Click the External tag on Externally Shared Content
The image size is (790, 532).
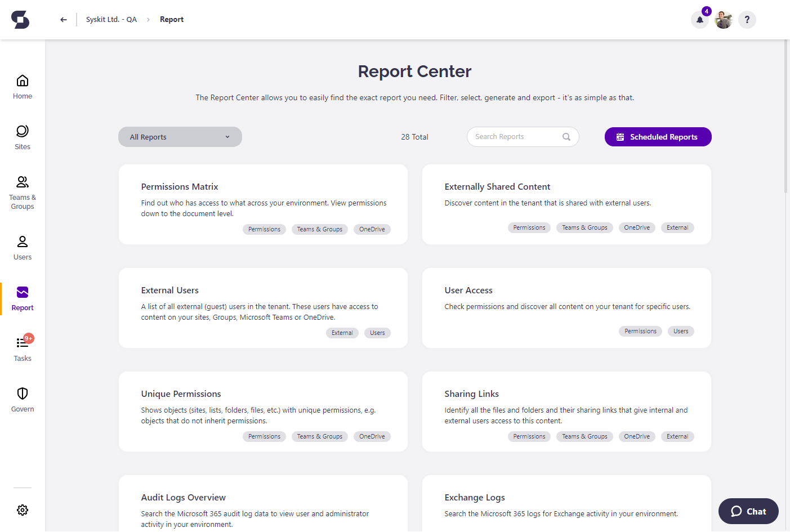tap(677, 227)
